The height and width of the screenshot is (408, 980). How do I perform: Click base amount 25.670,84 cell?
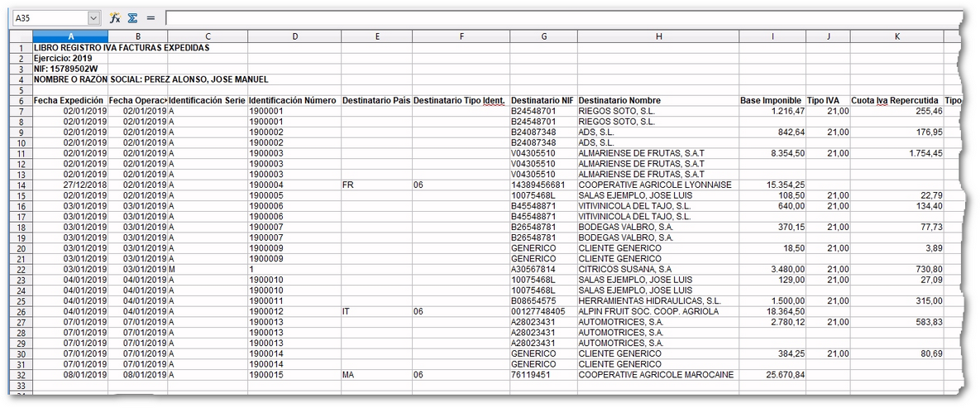772,375
